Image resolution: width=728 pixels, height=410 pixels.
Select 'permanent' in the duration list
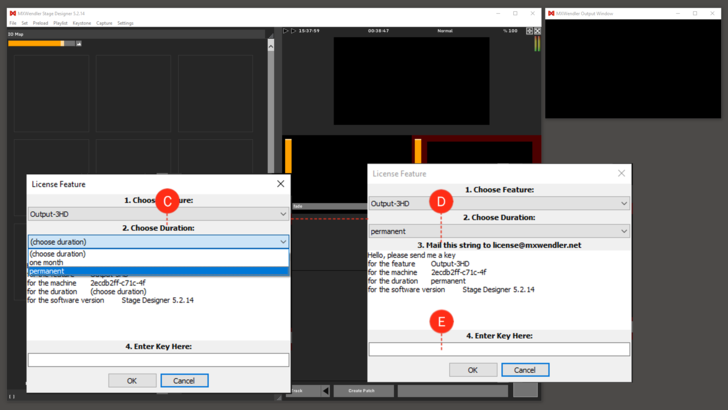(158, 271)
